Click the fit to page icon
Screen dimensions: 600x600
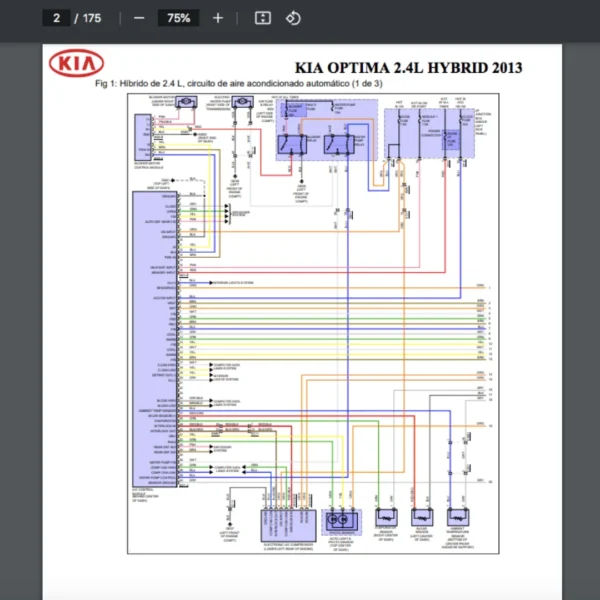click(x=262, y=18)
